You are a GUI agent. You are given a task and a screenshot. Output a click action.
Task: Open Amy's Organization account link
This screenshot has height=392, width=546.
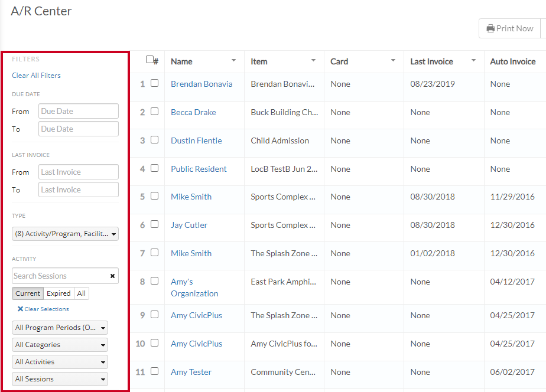click(x=194, y=288)
